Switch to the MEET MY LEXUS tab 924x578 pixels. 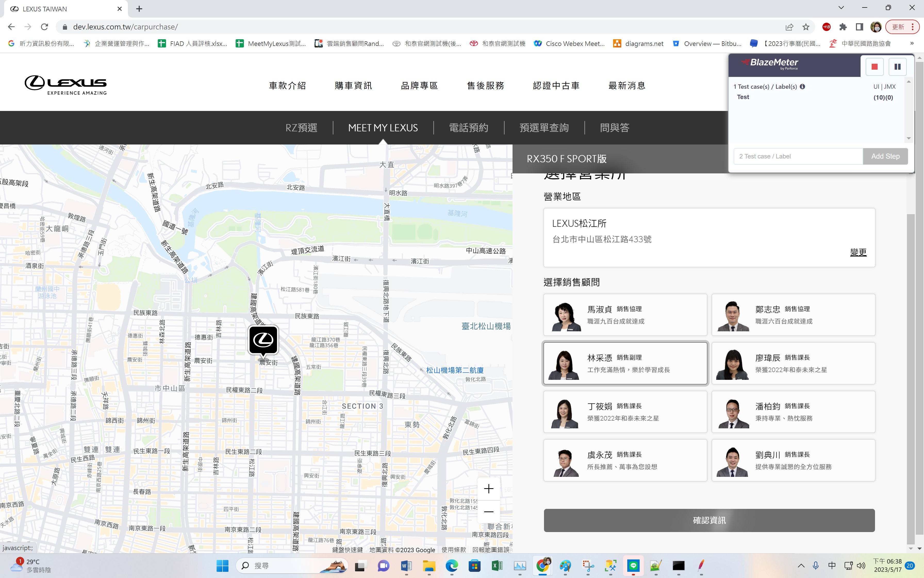tap(383, 128)
